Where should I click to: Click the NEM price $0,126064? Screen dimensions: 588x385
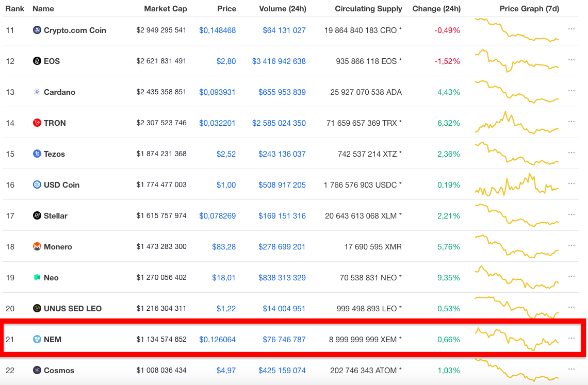pyautogui.click(x=218, y=340)
